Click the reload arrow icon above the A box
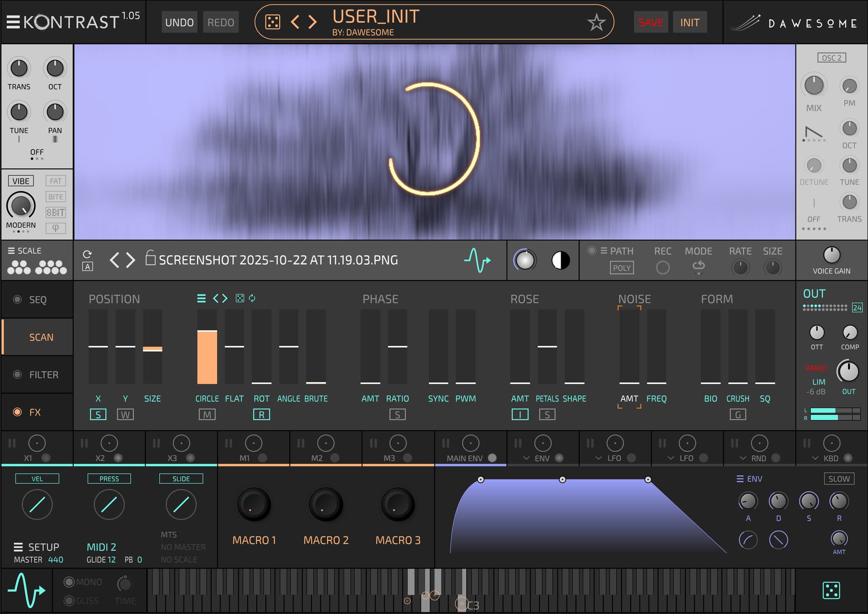This screenshot has height=614, width=868. tap(87, 254)
